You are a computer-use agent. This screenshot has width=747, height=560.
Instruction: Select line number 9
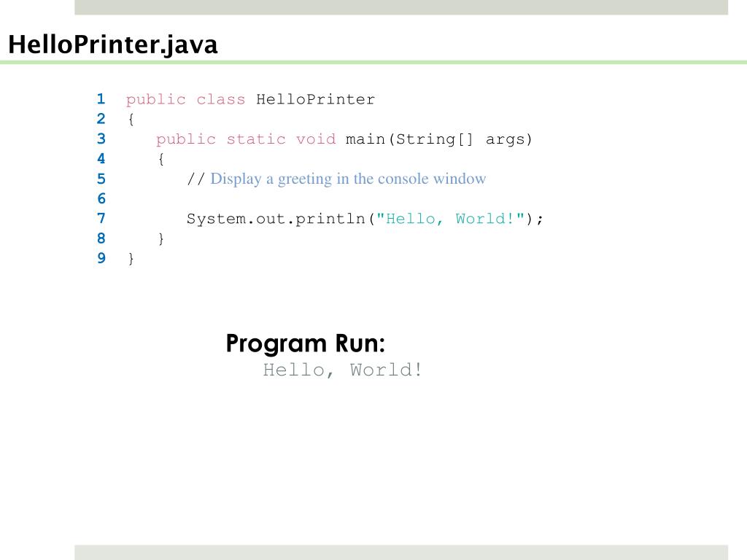(x=101, y=258)
